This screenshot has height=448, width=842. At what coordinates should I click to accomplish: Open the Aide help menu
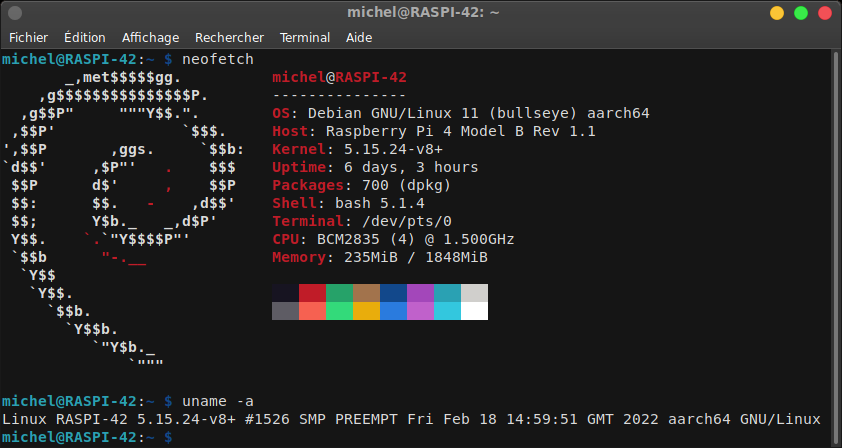click(x=358, y=37)
